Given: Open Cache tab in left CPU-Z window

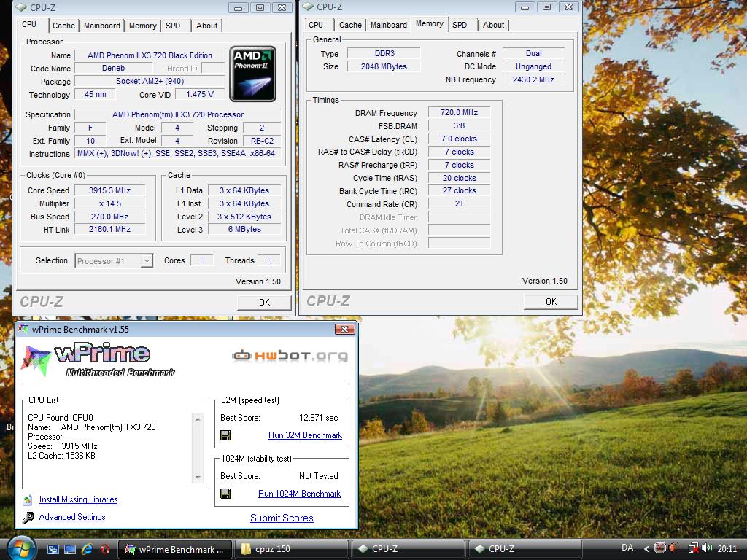Looking at the screenshot, I should pyautogui.click(x=64, y=26).
